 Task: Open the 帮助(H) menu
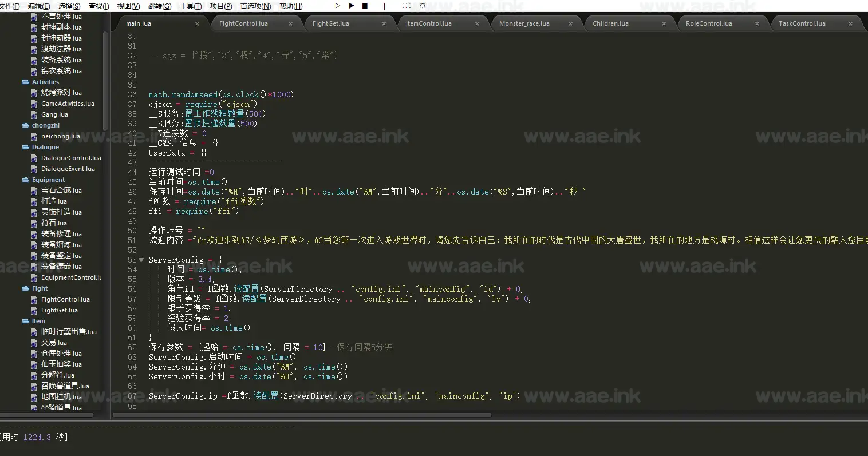pos(291,6)
